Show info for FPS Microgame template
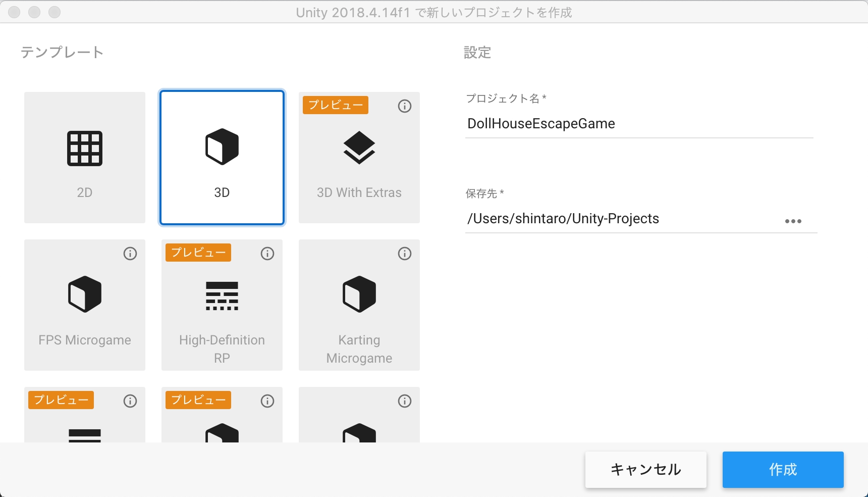868x497 pixels. click(130, 254)
